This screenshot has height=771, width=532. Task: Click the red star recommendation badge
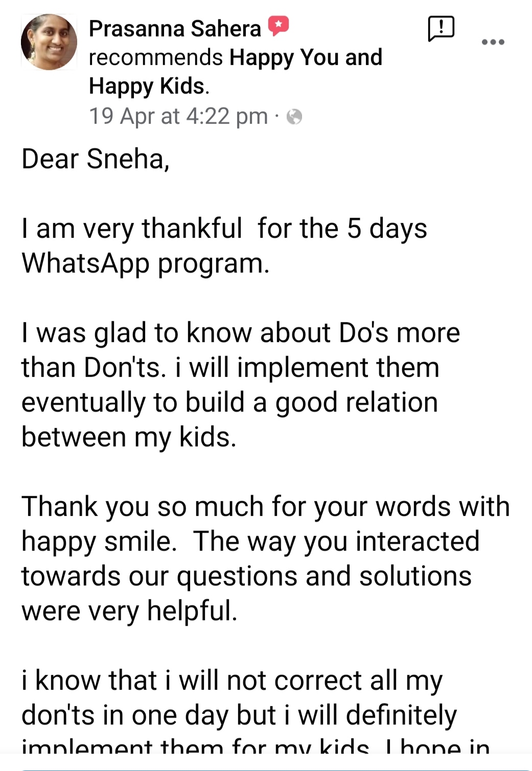[279, 26]
